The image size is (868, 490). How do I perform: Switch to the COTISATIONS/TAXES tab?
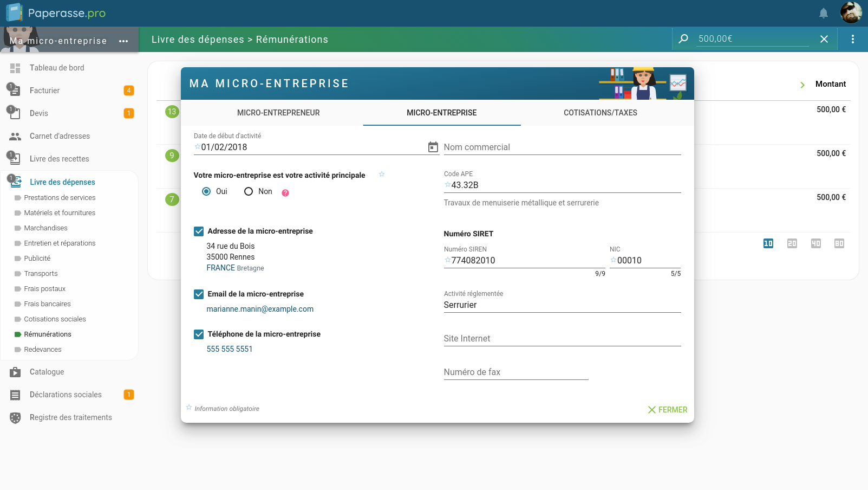(600, 113)
